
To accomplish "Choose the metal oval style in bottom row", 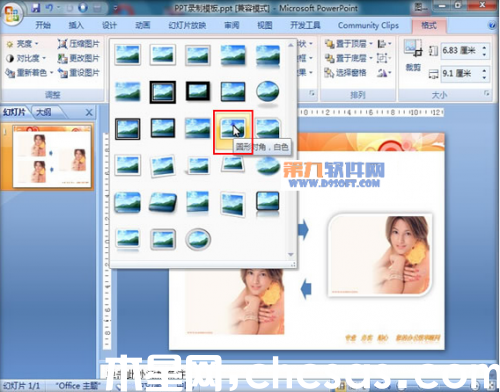I will click(x=198, y=239).
